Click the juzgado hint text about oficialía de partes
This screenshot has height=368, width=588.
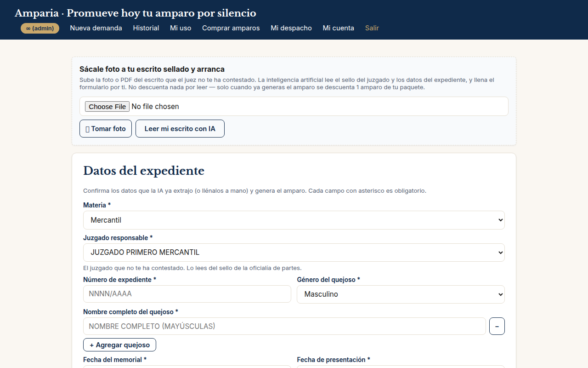coord(192,268)
